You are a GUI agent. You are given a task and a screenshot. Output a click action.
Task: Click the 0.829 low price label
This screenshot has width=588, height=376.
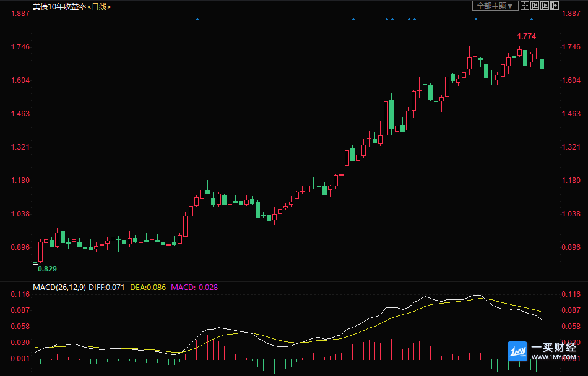point(48,269)
